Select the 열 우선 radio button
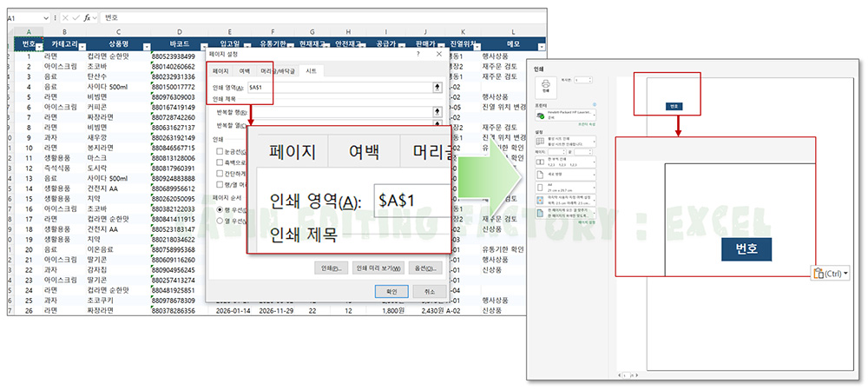This screenshot has height=390, width=868. (220, 221)
